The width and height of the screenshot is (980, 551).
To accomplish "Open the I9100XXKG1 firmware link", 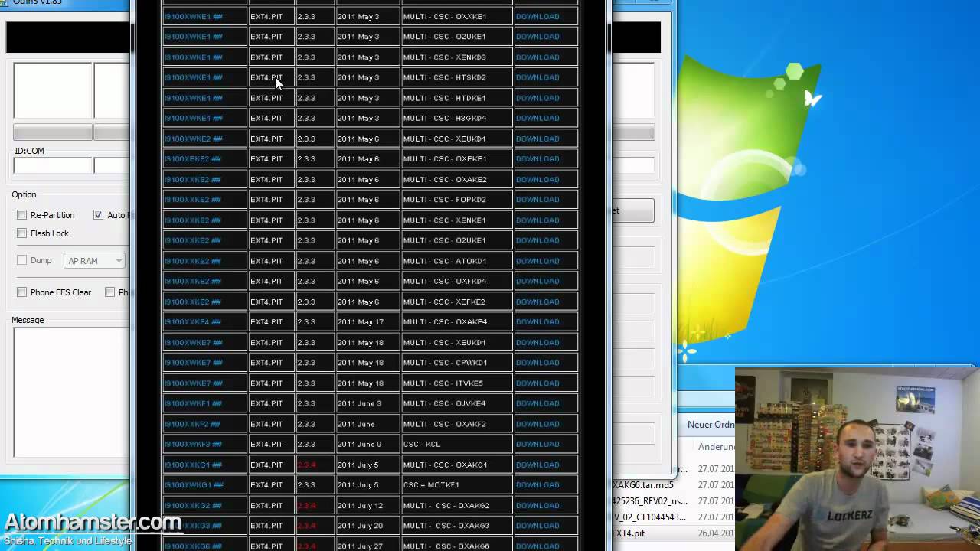I will (193, 465).
